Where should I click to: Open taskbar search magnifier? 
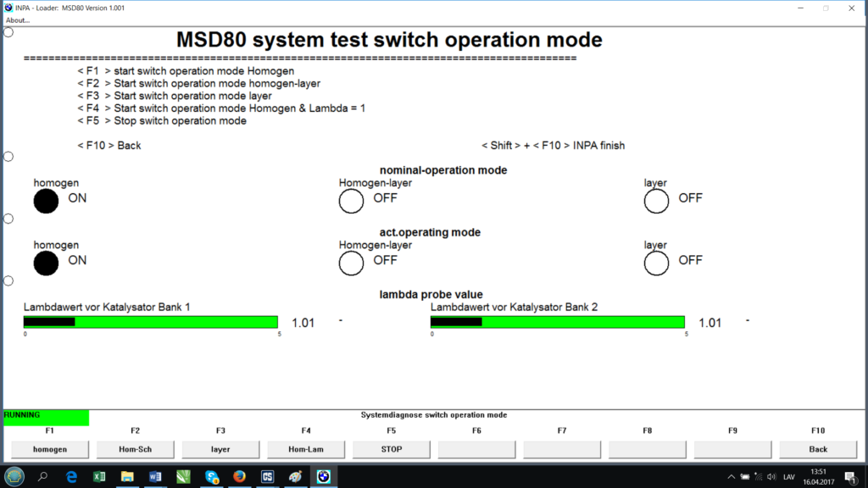point(42,476)
